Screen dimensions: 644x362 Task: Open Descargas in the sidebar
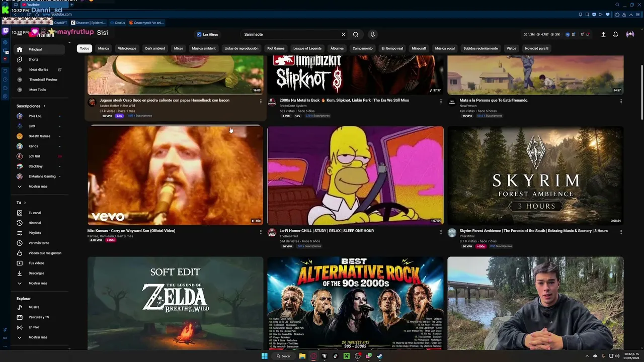pyautogui.click(x=39, y=273)
